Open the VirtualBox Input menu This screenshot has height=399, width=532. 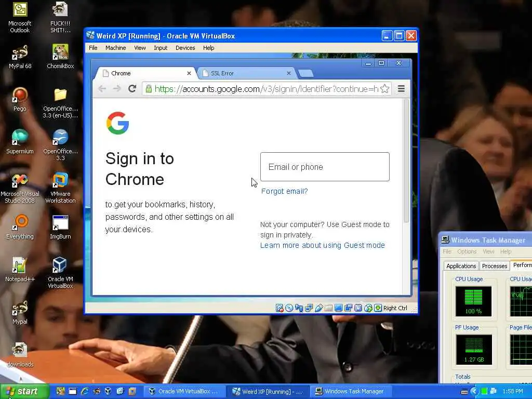coord(161,48)
